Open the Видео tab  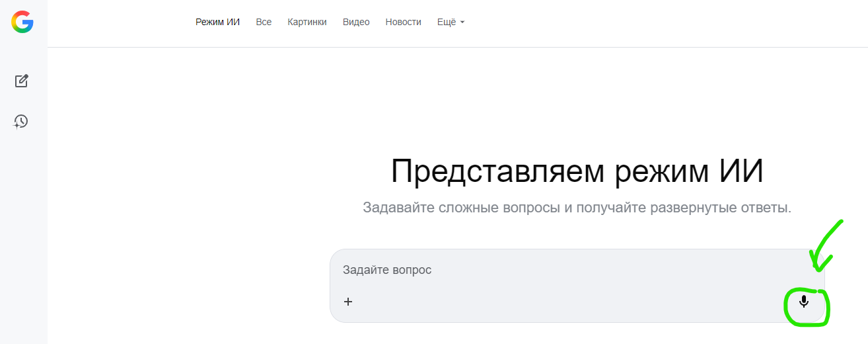tap(356, 22)
